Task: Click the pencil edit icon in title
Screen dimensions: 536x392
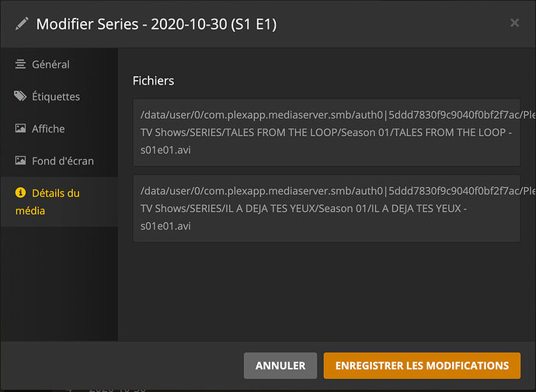Action: [22, 24]
